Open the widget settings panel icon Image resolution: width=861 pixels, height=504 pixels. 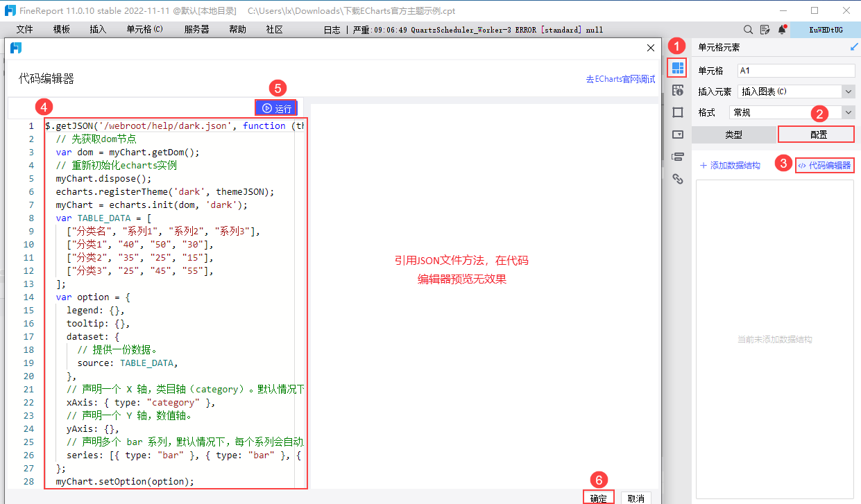click(678, 134)
